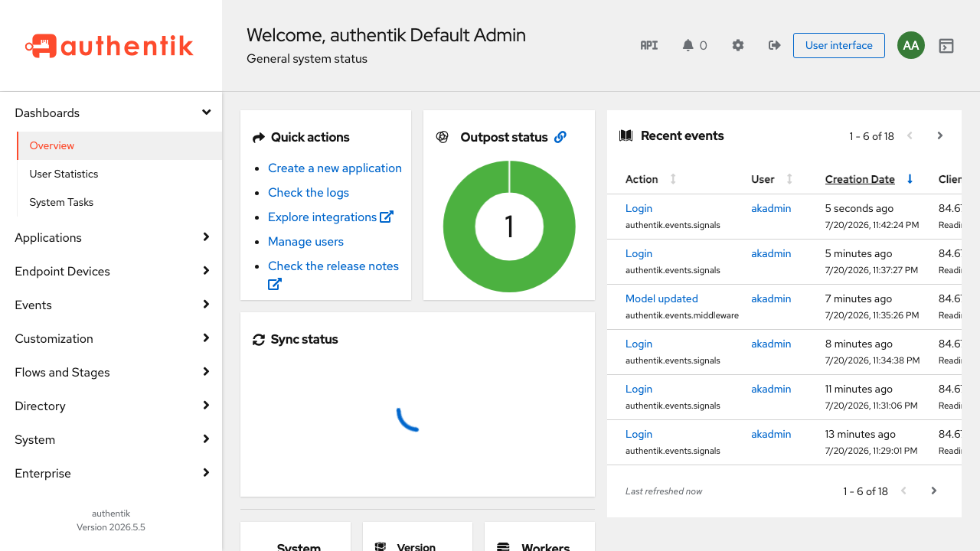Sort events by User column arrows

789,179
